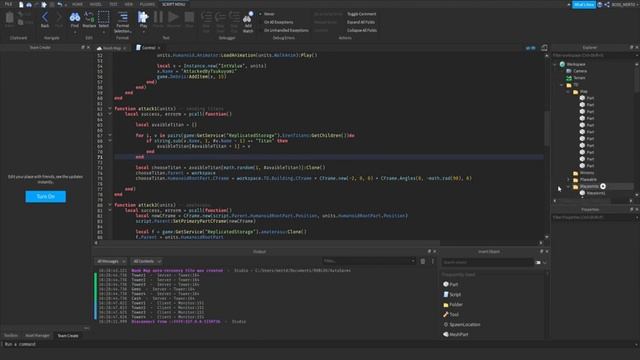640x360 pixels.
Task: Click the undo arrow in quick access bar
Action: (60, 4)
